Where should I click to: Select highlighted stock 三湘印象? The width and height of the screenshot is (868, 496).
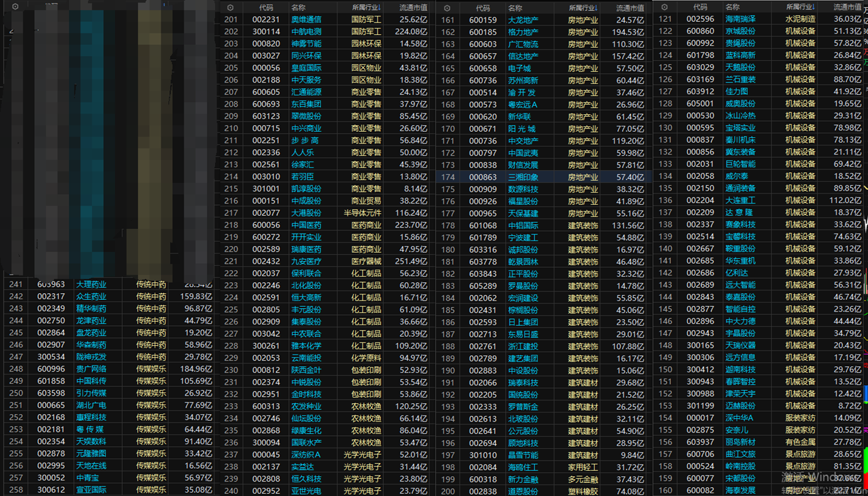pyautogui.click(x=523, y=177)
